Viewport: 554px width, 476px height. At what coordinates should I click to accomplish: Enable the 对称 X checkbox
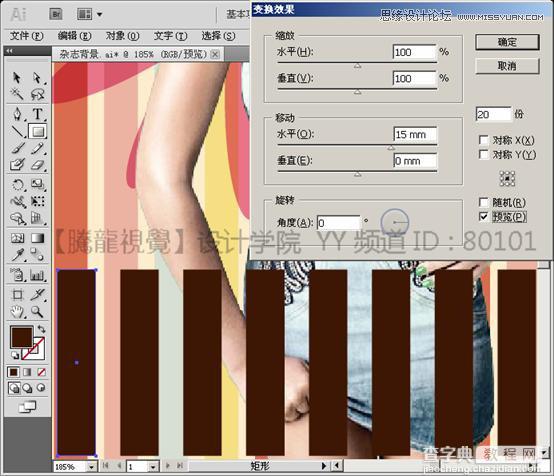click(x=483, y=140)
